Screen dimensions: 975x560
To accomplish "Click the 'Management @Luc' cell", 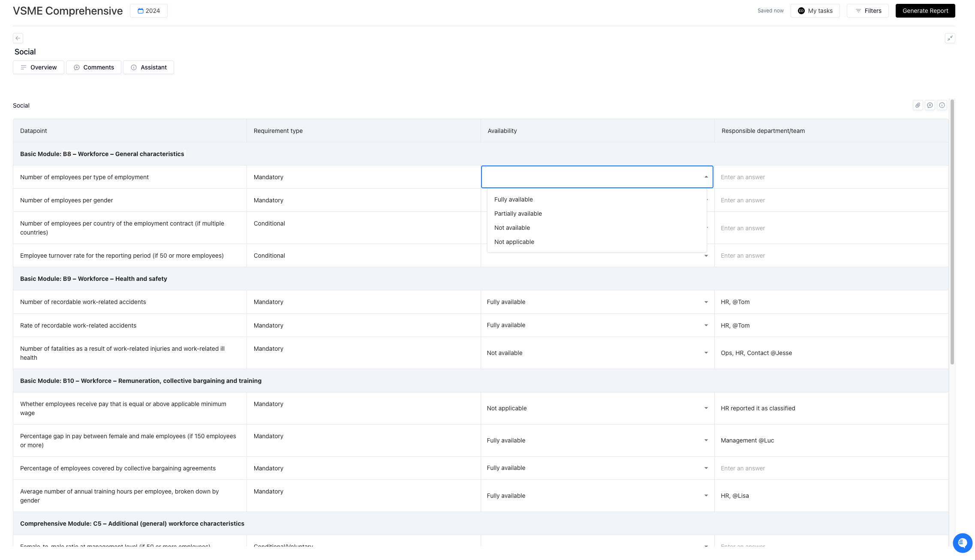I will [x=831, y=440].
